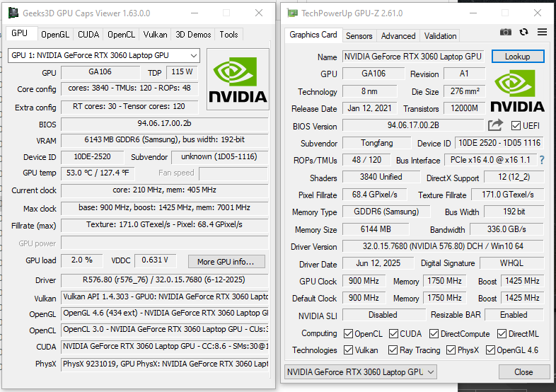Click the More GPU info button
This screenshot has height=392, width=556.
click(226, 262)
